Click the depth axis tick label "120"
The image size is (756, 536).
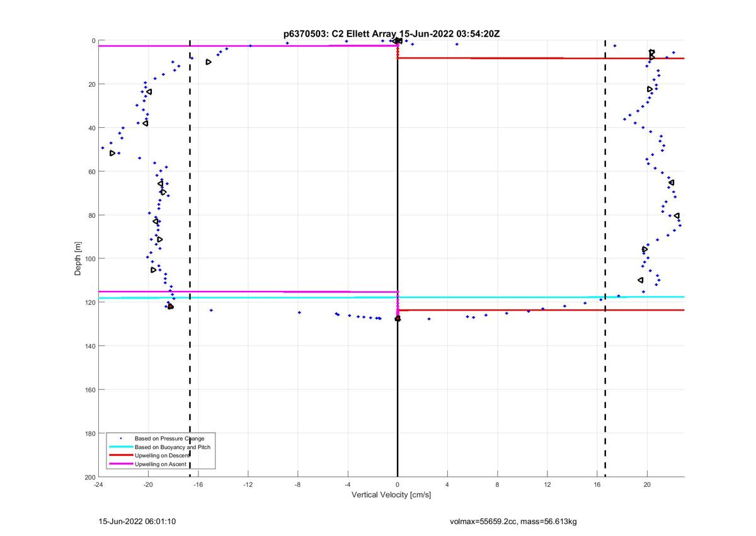point(89,302)
